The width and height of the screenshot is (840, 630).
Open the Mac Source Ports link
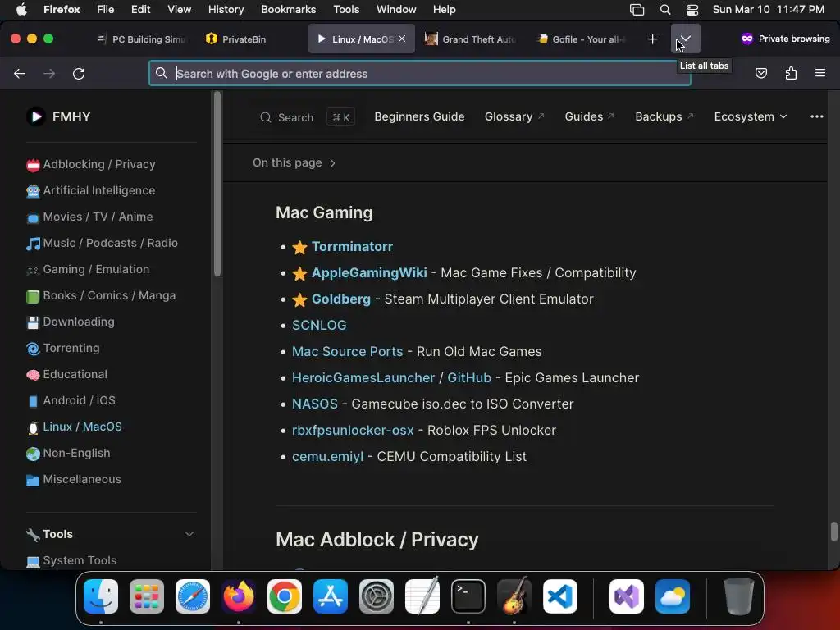click(x=347, y=351)
